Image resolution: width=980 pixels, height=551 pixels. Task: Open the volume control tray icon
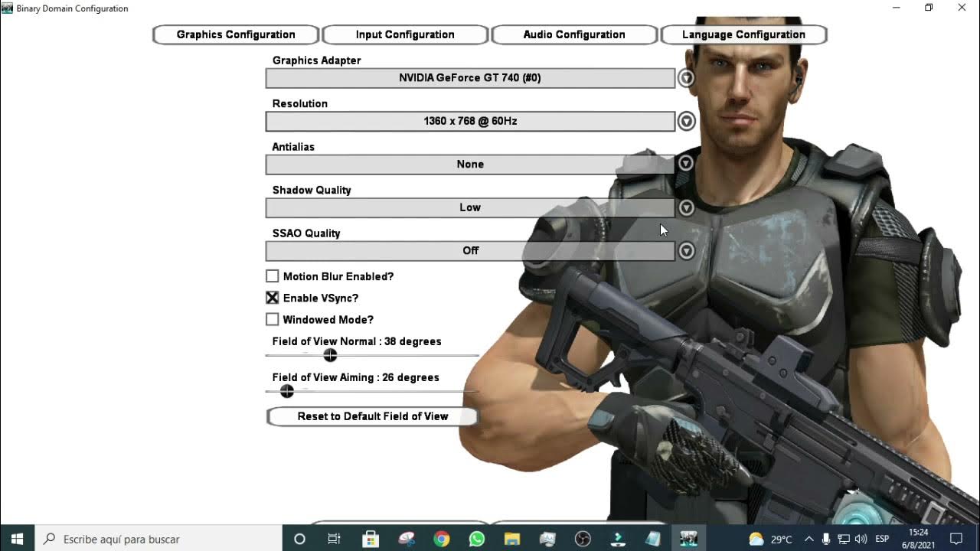(861, 539)
